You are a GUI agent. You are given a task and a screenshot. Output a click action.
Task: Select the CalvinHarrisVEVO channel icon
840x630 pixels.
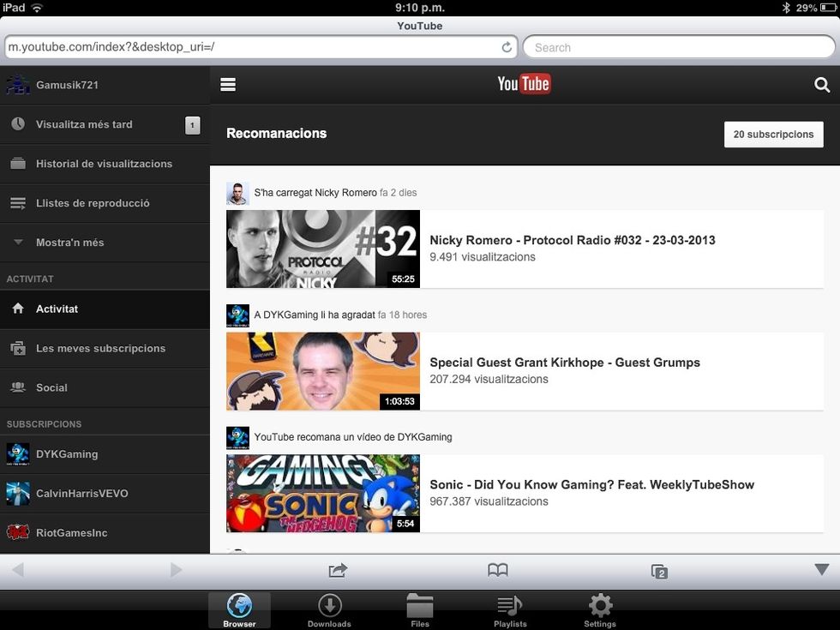coord(19,493)
